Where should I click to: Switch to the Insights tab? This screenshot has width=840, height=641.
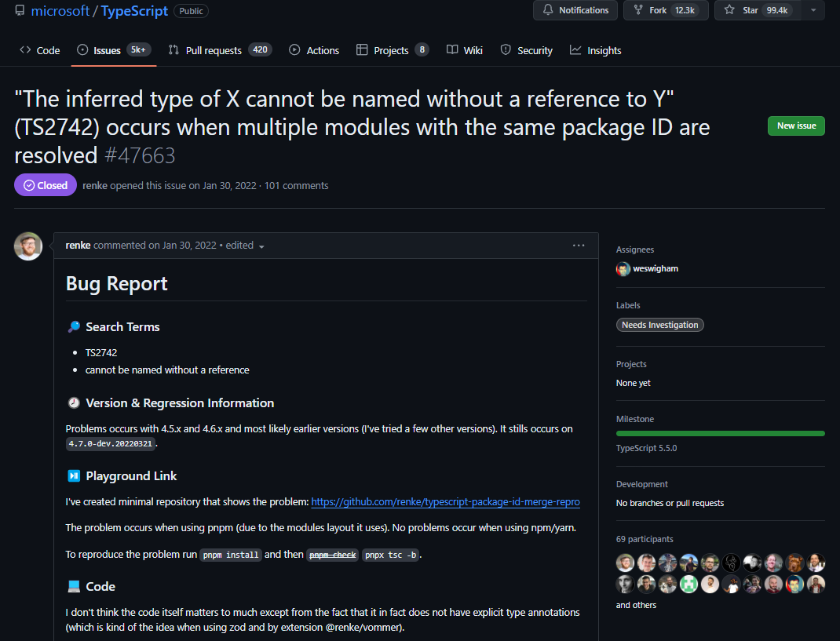[596, 50]
